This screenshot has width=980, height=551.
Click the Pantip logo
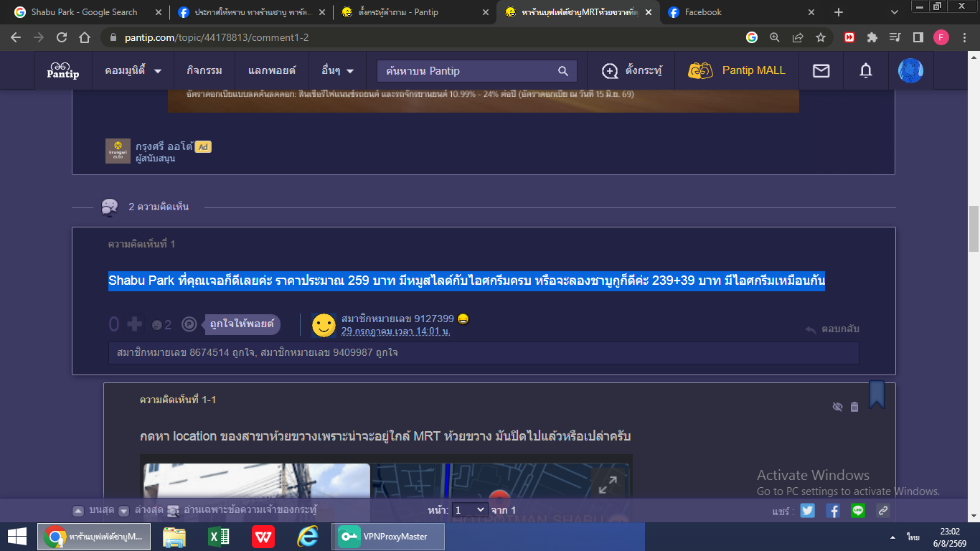pyautogui.click(x=63, y=70)
